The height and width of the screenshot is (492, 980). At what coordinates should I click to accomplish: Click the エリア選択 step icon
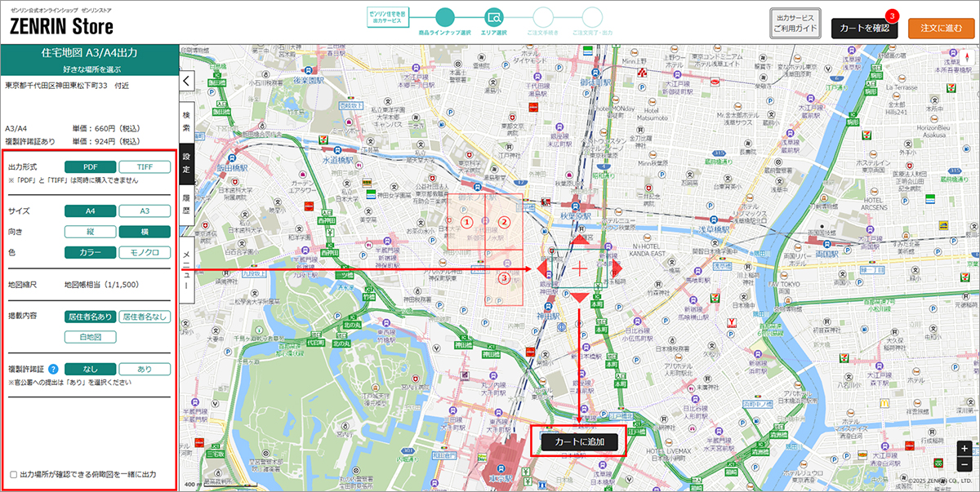coord(493,16)
